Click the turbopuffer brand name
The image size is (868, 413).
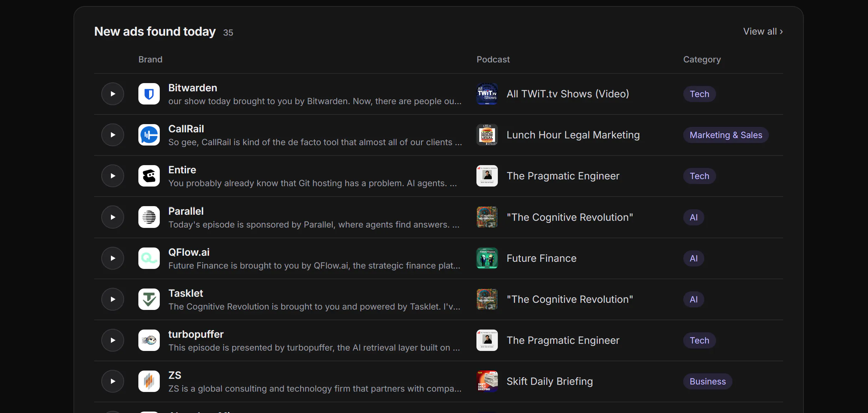pyautogui.click(x=196, y=334)
